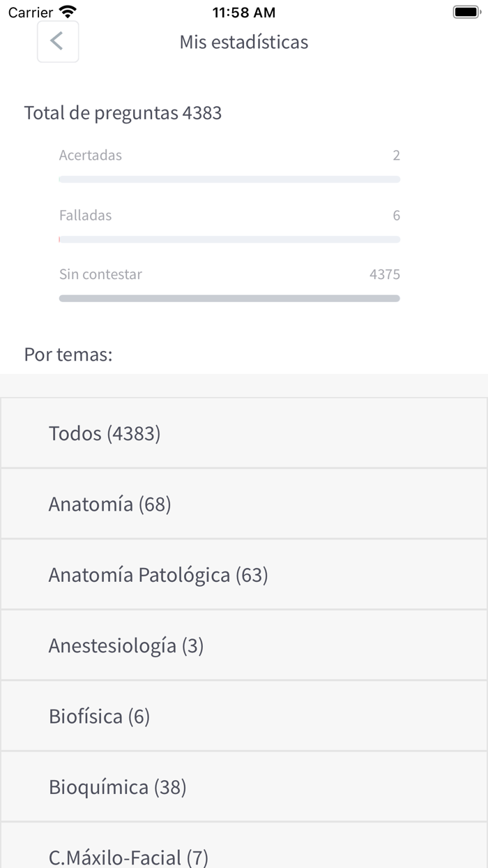The height and width of the screenshot is (868, 488).
Task: Tap the clock showing 11:58 AM
Action: pyautogui.click(x=243, y=12)
